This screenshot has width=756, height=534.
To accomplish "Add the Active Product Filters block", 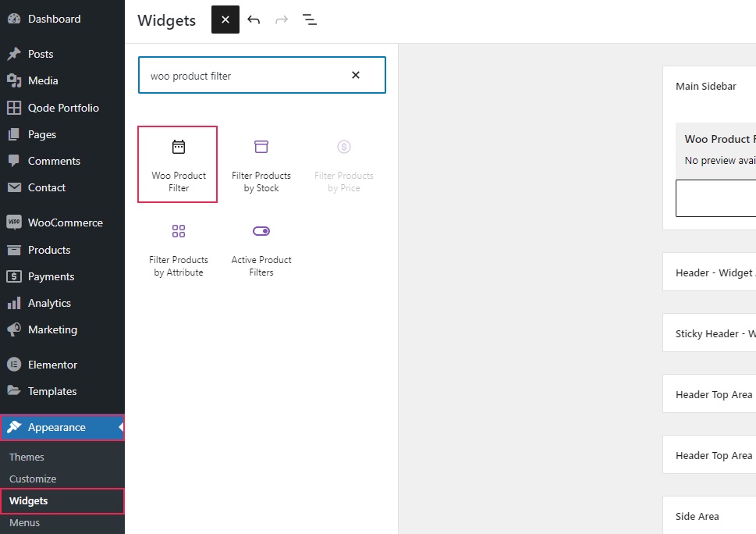I will point(261,249).
